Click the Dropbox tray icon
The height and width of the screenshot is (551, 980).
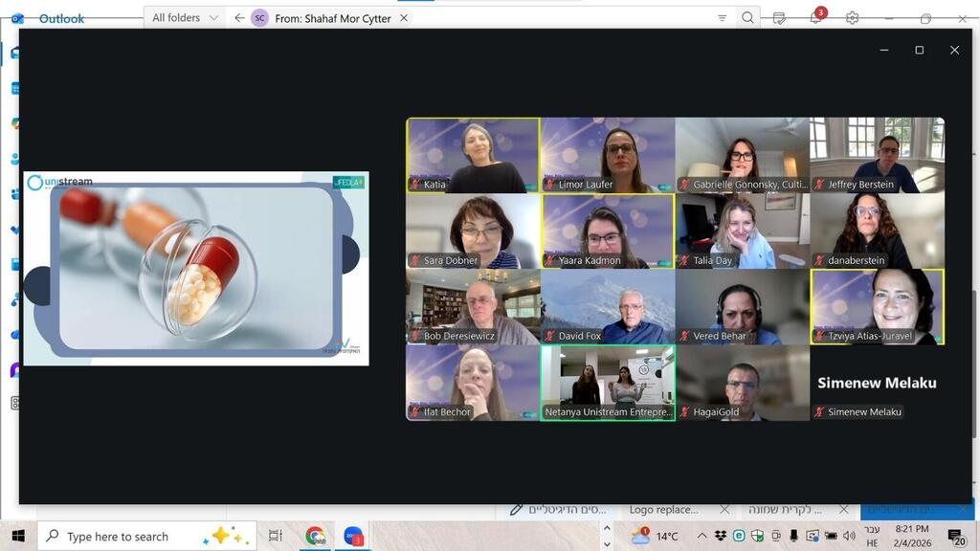pyautogui.click(x=720, y=536)
